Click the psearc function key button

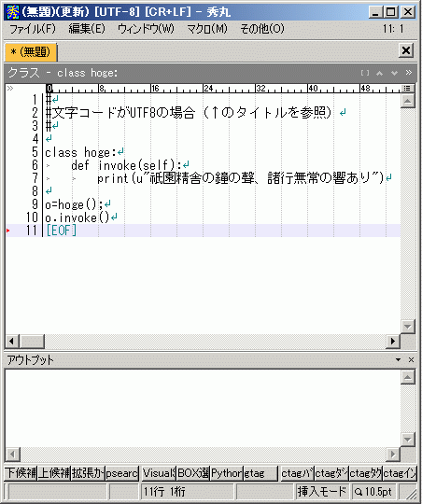click(x=122, y=473)
